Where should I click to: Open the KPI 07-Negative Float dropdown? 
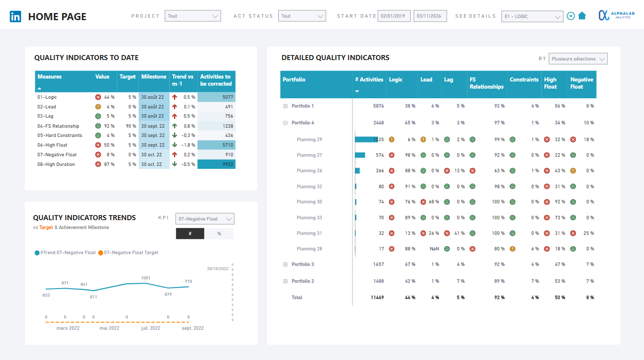(x=205, y=219)
